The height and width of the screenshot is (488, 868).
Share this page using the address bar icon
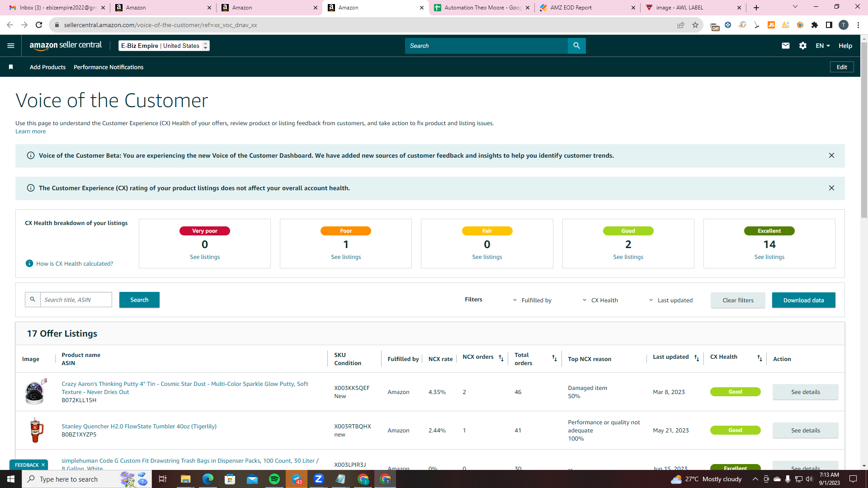(x=681, y=25)
